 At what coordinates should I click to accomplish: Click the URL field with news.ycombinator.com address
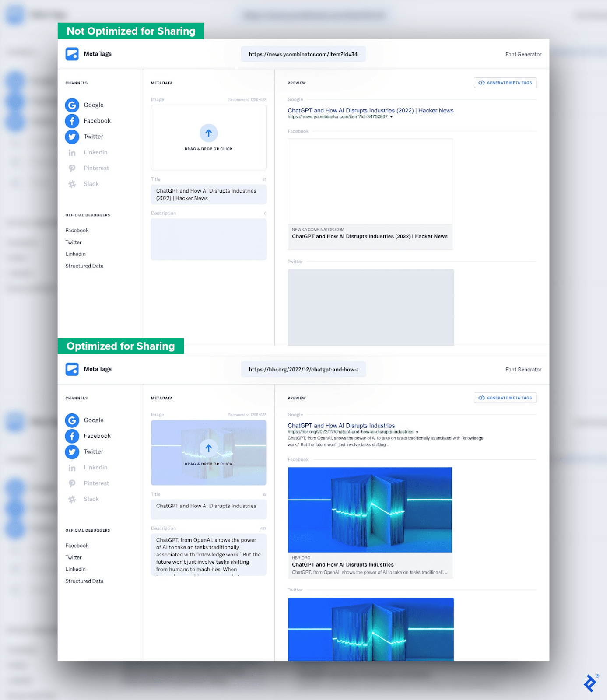coord(303,54)
